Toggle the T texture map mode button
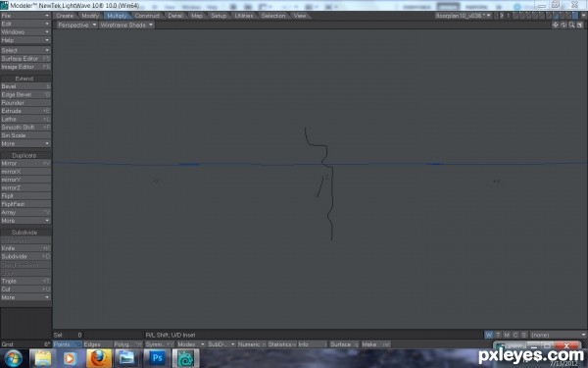 point(498,335)
